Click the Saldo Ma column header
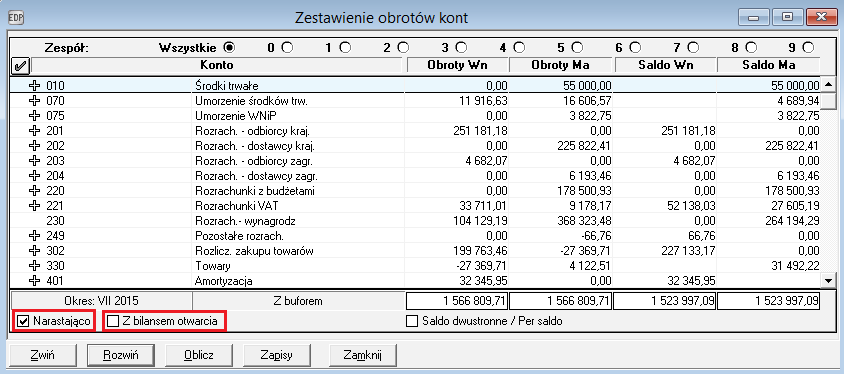The width and height of the screenshot is (844, 374). point(769,66)
